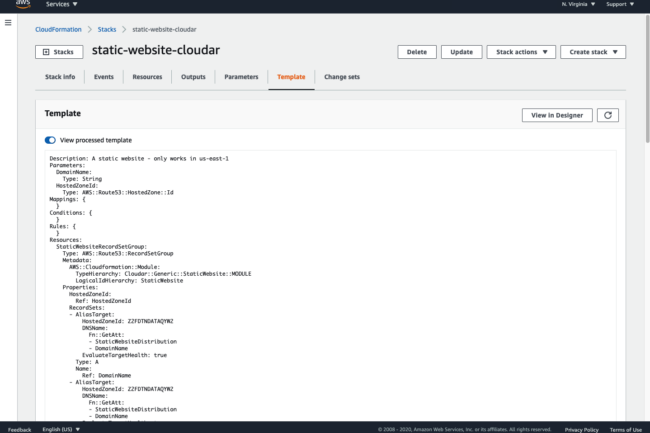
Task: Switch to the Events tab
Action: click(x=104, y=77)
